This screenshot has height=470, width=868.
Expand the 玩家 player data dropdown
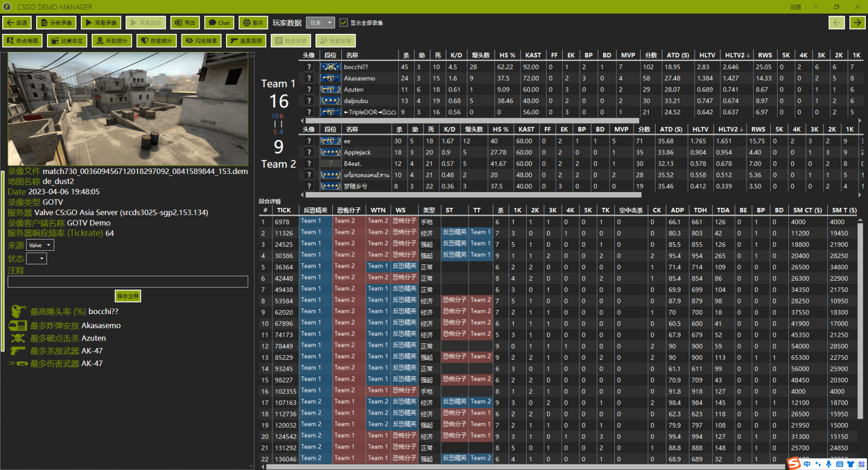click(320, 23)
